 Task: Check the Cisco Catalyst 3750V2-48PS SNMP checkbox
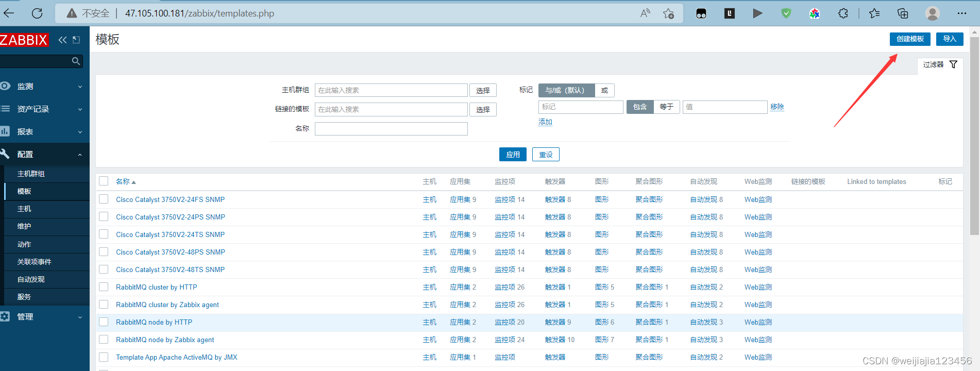(104, 251)
